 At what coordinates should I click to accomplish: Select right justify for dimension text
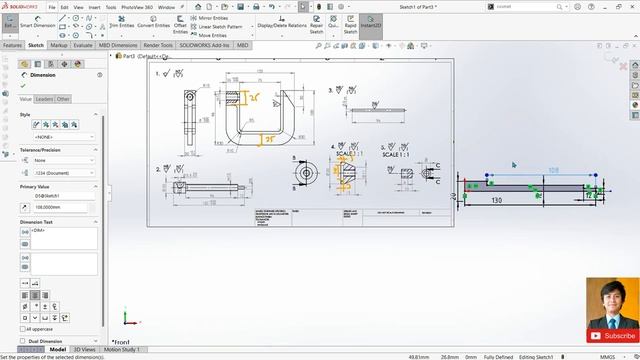pyautogui.click(x=45, y=295)
